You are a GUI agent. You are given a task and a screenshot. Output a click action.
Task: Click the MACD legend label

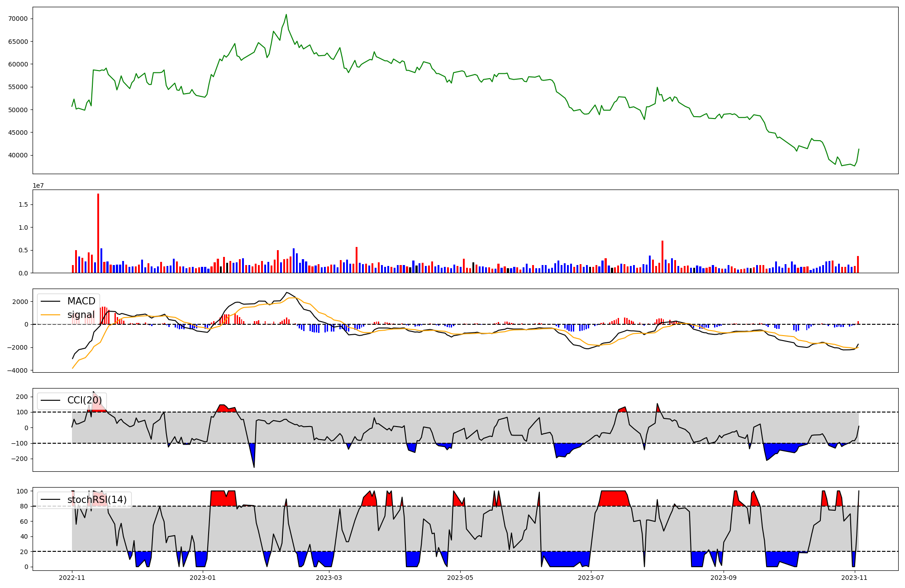coord(81,301)
